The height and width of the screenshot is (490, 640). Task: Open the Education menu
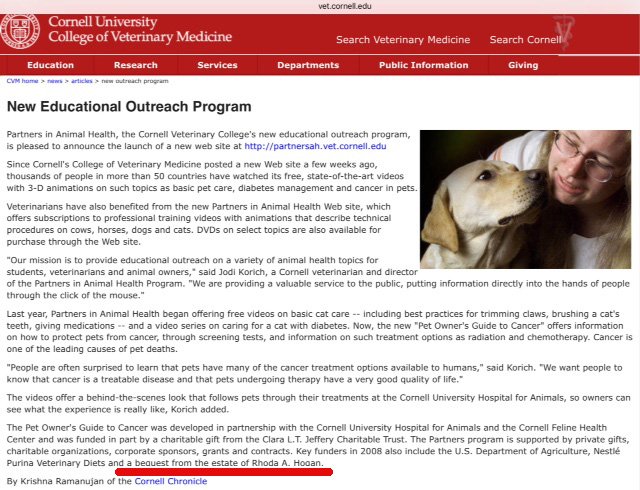[x=51, y=65]
